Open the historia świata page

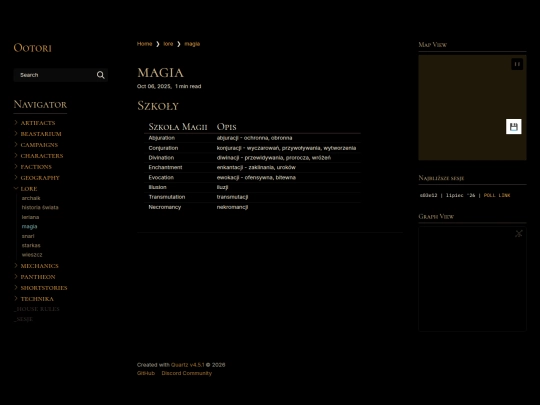click(40, 207)
